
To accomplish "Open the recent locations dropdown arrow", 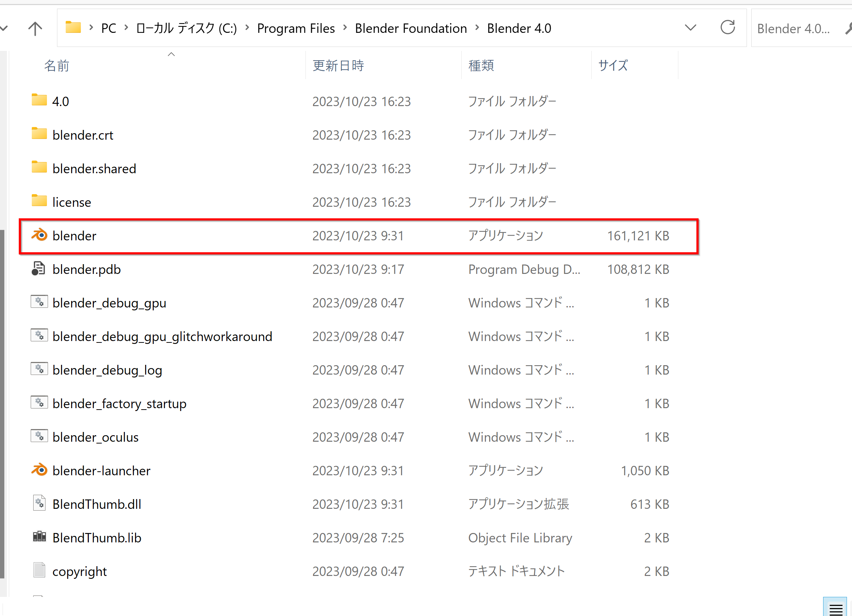I will click(4, 29).
